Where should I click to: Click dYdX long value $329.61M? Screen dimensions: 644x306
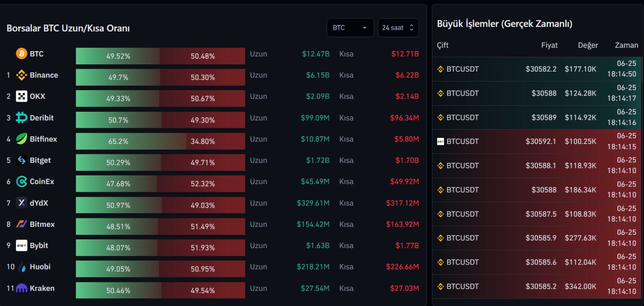click(x=313, y=203)
